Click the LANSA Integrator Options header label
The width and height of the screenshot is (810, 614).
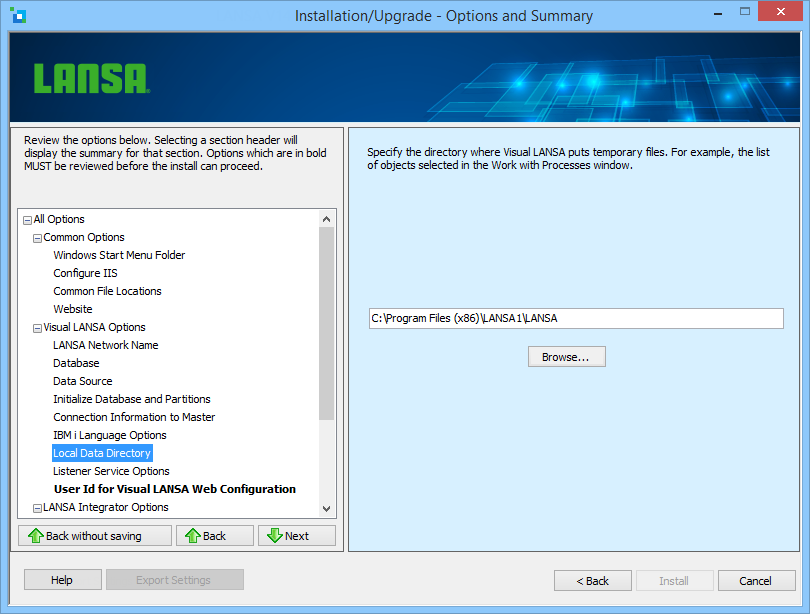(x=105, y=507)
